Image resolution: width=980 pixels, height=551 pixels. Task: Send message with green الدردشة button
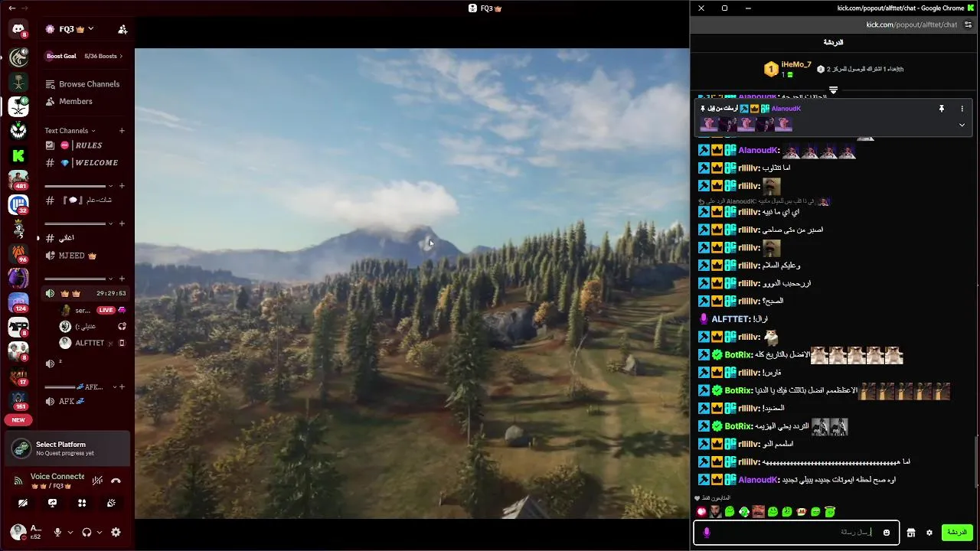click(x=957, y=532)
